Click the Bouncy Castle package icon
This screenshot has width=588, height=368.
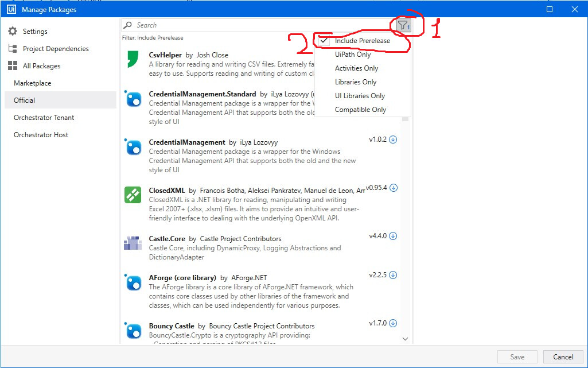point(133,331)
